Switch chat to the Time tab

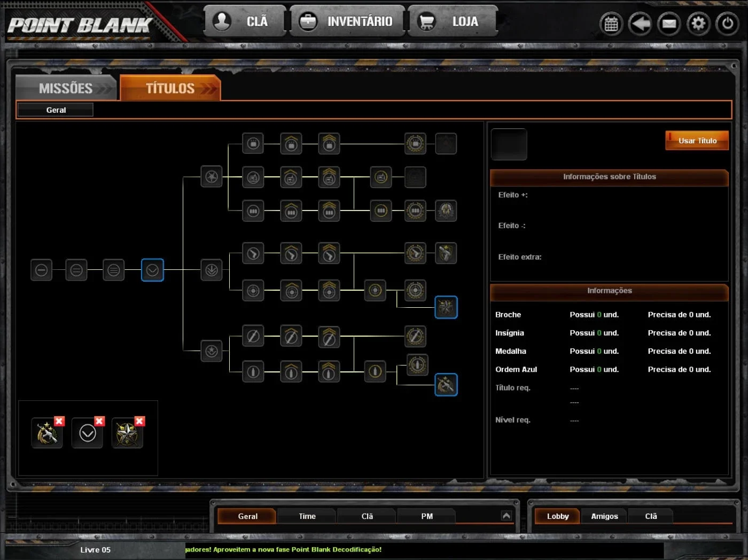pos(307,516)
